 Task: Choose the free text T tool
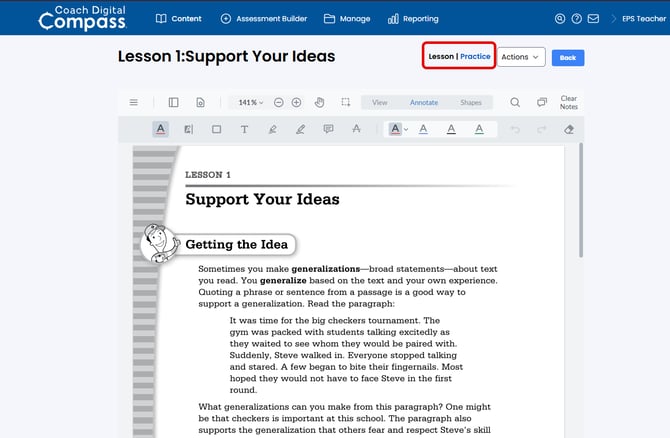coord(244,129)
